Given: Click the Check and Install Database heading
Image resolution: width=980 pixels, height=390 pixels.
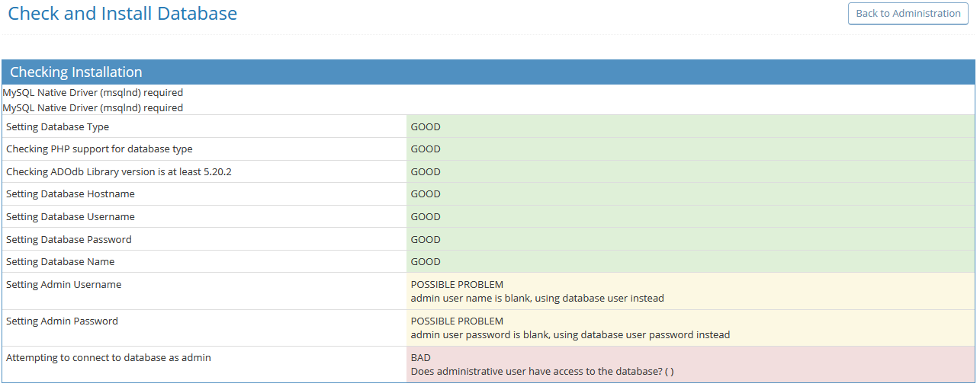Looking at the screenshot, I should 122,14.
